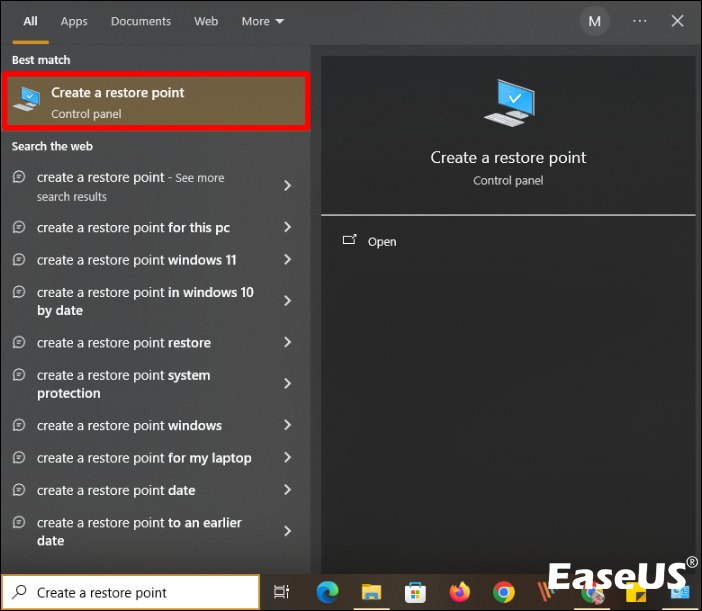The image size is (702, 611).
Task: Switch to the Apps tab
Action: tap(74, 21)
